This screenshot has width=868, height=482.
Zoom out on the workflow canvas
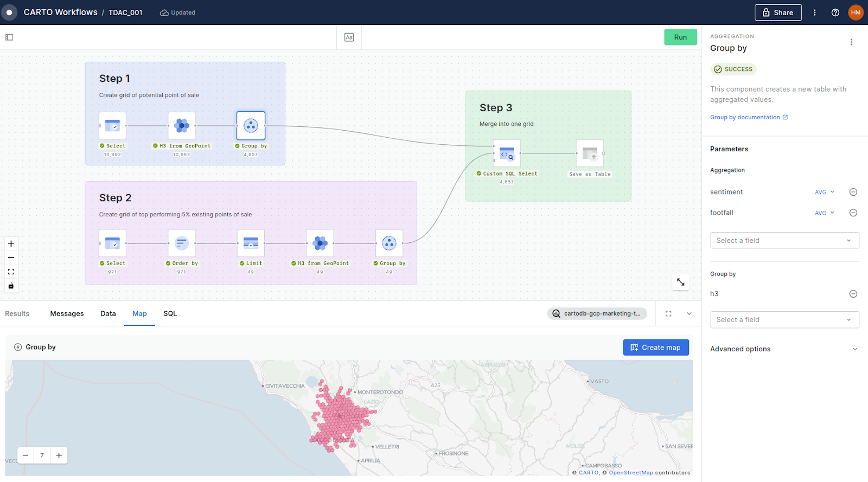[x=11, y=258]
